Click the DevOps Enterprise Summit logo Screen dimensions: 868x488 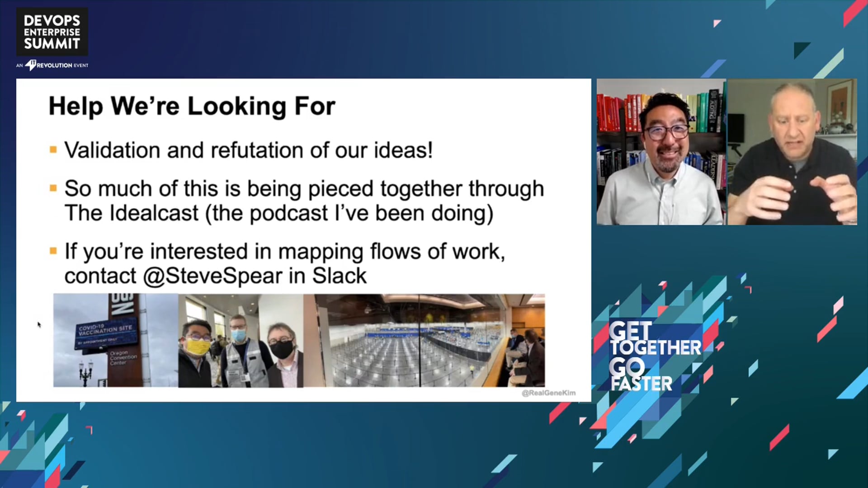[52, 32]
